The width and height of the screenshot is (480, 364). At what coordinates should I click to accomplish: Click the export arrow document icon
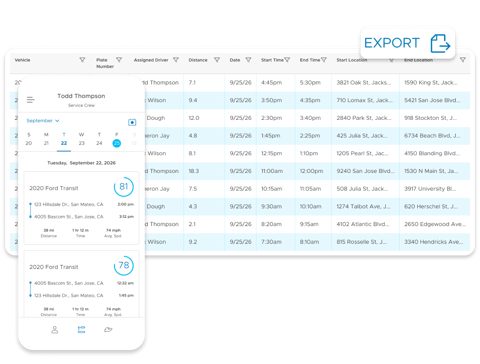click(x=440, y=43)
